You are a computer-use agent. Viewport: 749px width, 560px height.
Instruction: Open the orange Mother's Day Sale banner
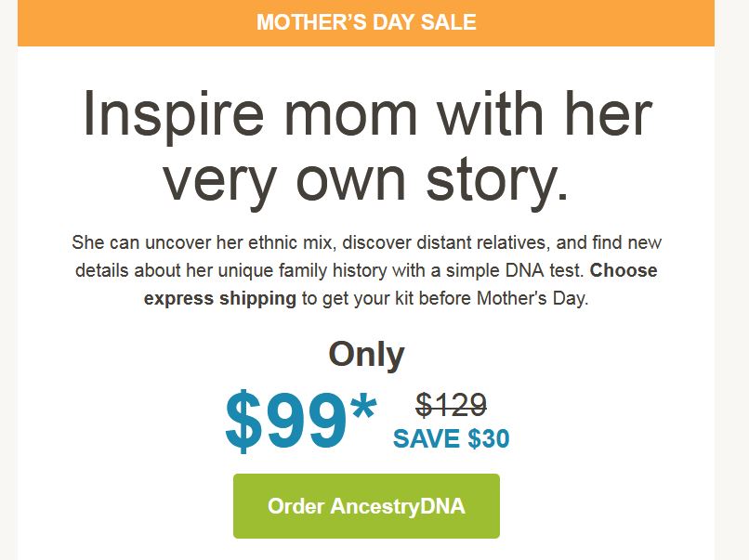point(366,23)
